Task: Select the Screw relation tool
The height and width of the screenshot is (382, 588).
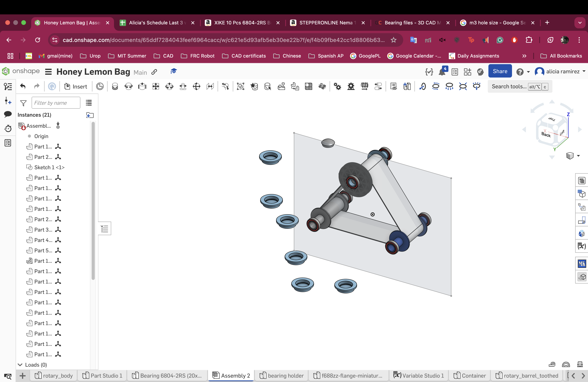Action: (364, 86)
